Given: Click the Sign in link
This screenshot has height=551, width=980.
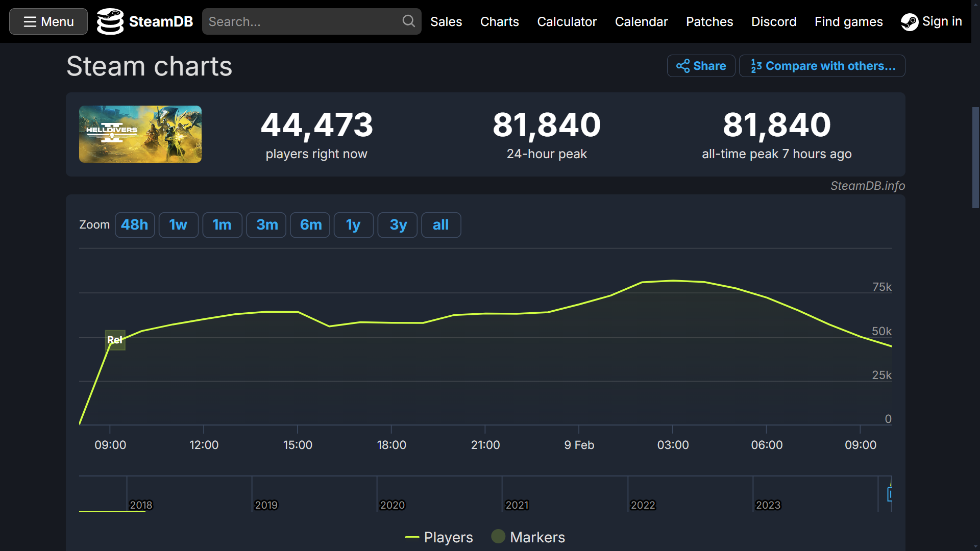Looking at the screenshot, I should coord(942,21).
